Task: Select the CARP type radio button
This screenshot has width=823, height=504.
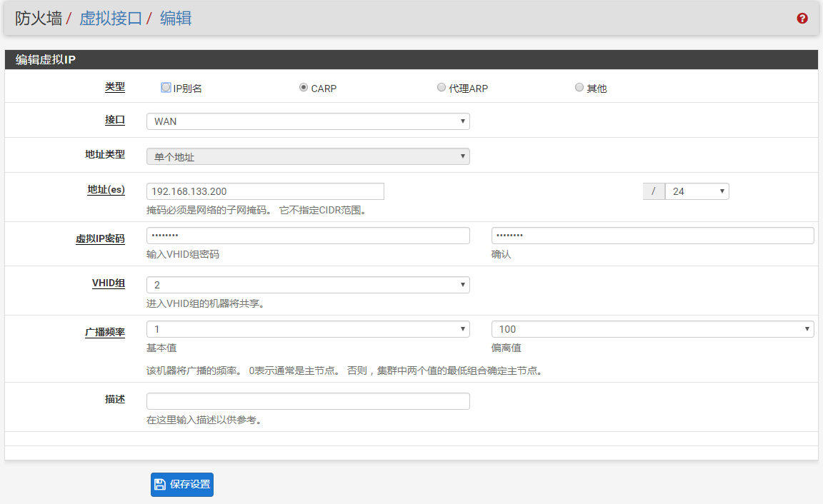Action: point(304,88)
